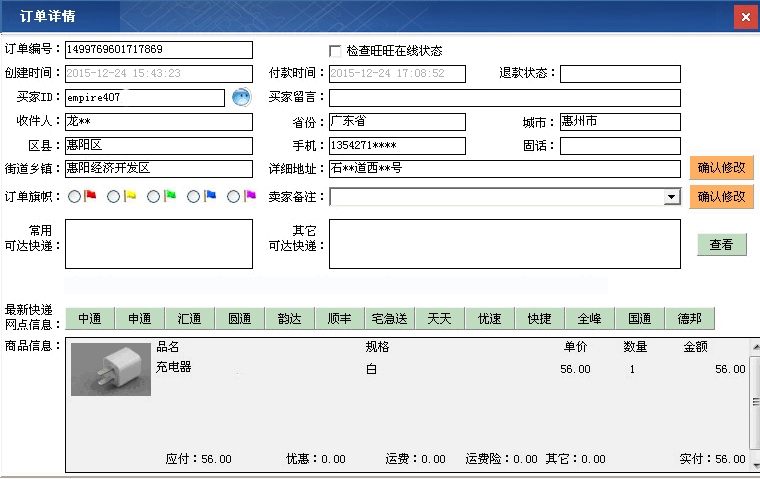Click the 查看 button
Image resolution: width=760 pixels, height=479 pixels.
click(721, 244)
